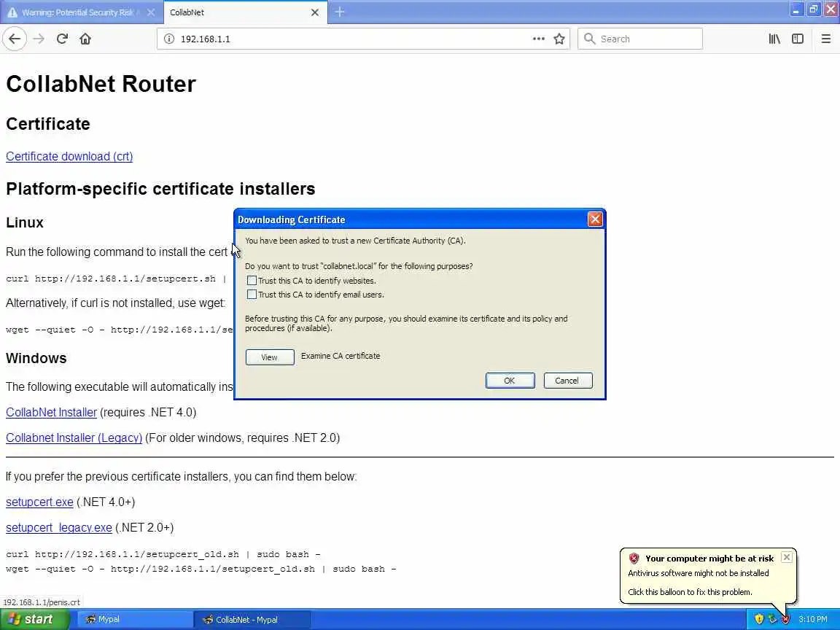Minimize the Mypal browser window
Image resolution: width=840 pixels, height=630 pixels.
pyautogui.click(x=796, y=9)
